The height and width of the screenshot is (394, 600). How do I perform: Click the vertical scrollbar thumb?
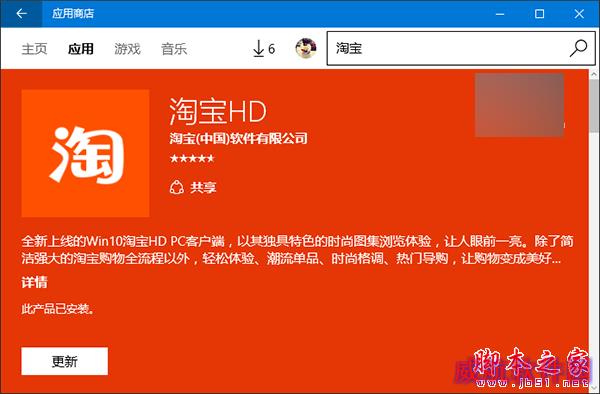(x=594, y=106)
